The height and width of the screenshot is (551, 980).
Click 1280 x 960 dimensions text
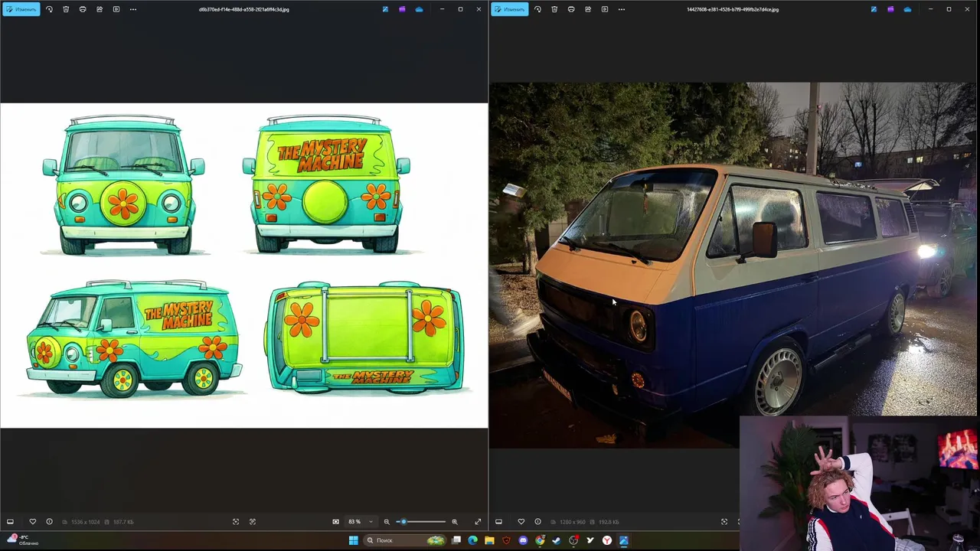(573, 522)
